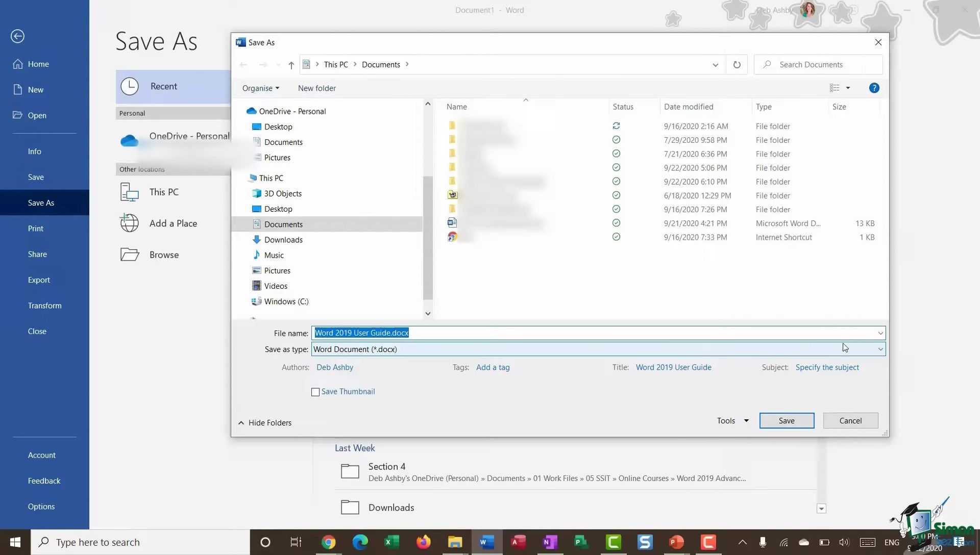Click the Add a Place globe icon

coord(130,223)
